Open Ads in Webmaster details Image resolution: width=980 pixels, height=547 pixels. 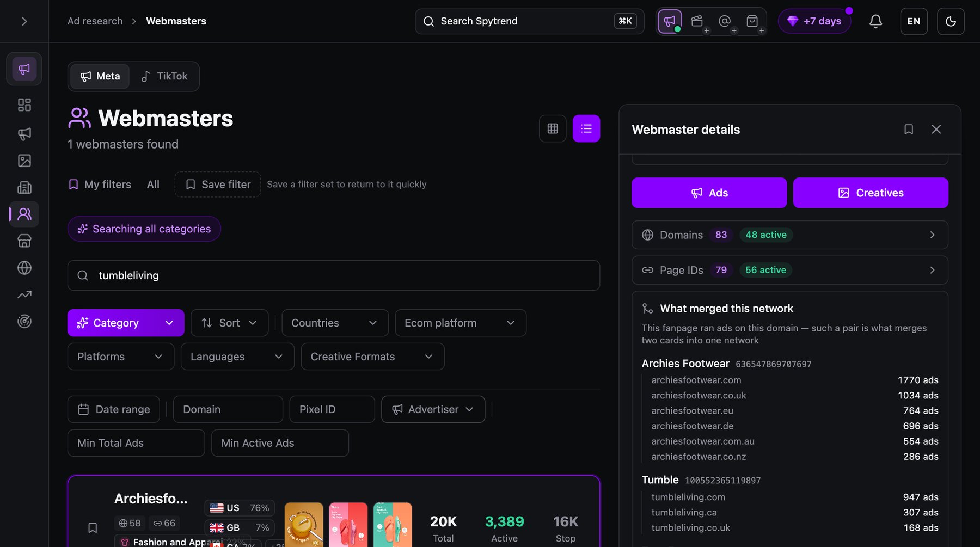[709, 193]
